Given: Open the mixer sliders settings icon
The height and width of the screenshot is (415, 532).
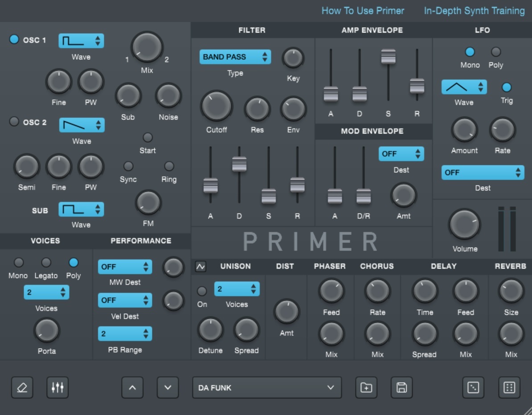Looking at the screenshot, I should point(57,387).
